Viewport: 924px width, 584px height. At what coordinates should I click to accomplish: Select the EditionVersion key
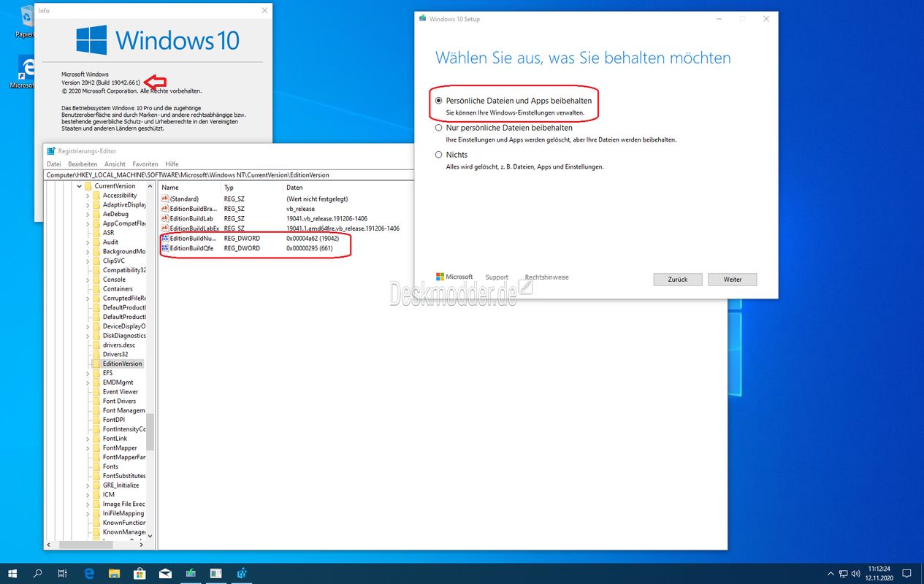pyautogui.click(x=123, y=364)
